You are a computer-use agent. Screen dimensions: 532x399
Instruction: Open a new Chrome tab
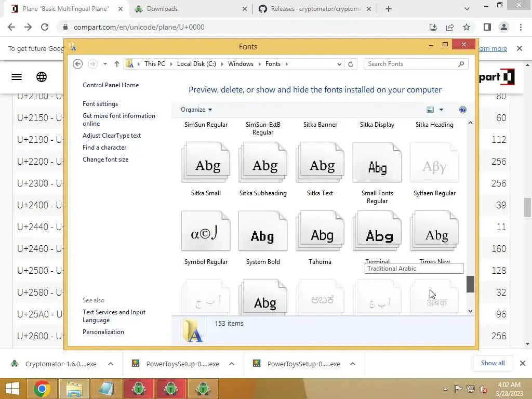[389, 9]
